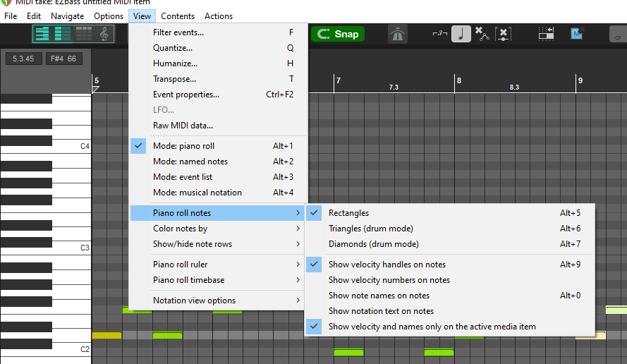Click the triplet grid icon

pyautogui.click(x=439, y=34)
